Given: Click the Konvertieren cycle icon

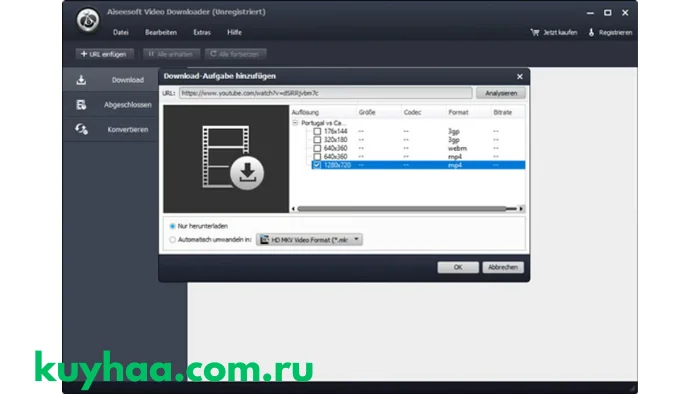Looking at the screenshot, I should click(x=81, y=129).
